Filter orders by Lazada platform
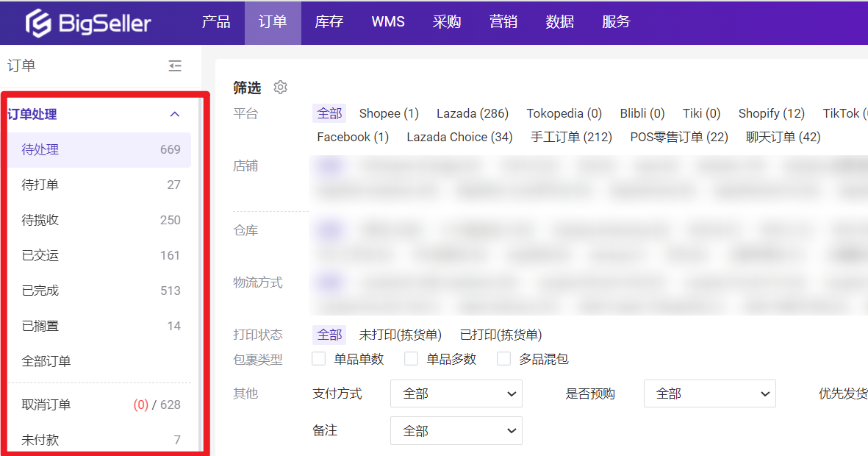The height and width of the screenshot is (456, 868). pyautogui.click(x=473, y=113)
